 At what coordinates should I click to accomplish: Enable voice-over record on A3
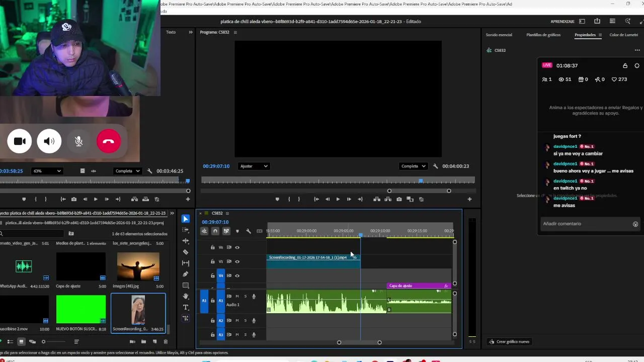[254, 334]
